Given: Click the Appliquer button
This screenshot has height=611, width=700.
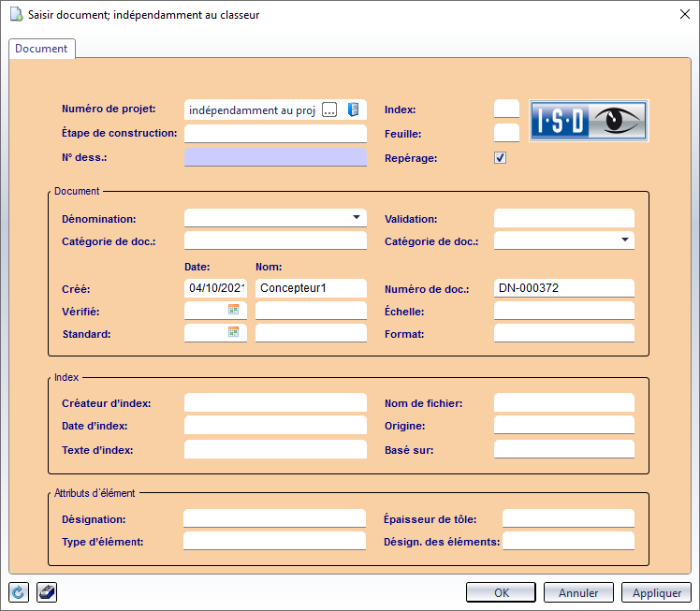Looking at the screenshot, I should [x=656, y=592].
